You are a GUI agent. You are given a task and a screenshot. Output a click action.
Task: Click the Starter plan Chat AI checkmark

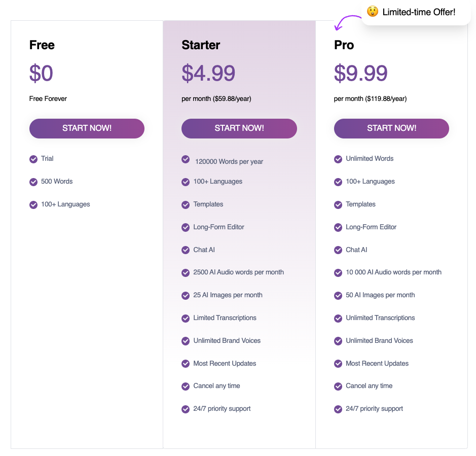[x=186, y=250]
